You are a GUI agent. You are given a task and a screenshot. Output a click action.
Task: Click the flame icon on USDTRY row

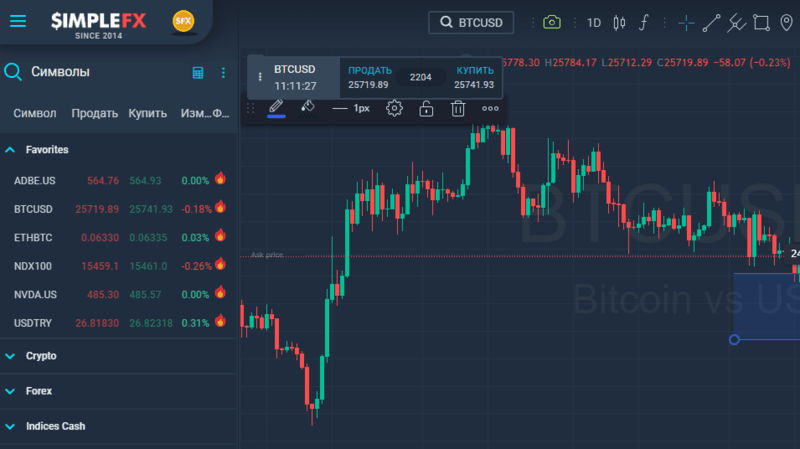pyautogui.click(x=220, y=321)
